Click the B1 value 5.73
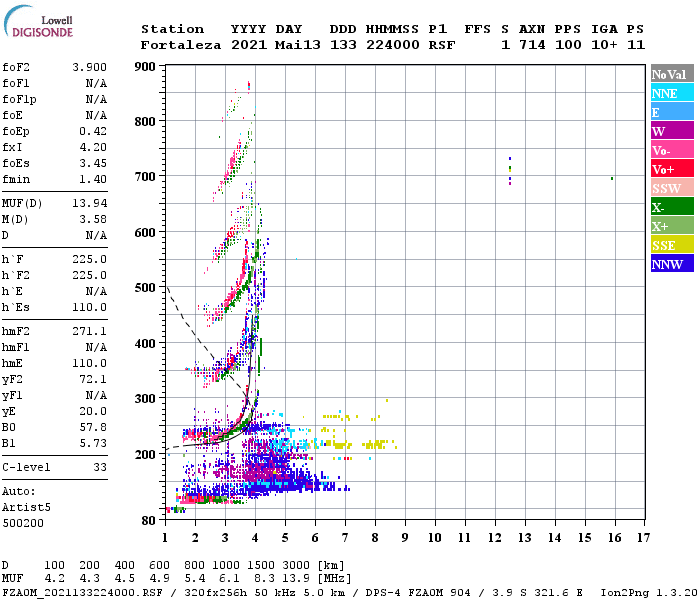 click(93, 444)
